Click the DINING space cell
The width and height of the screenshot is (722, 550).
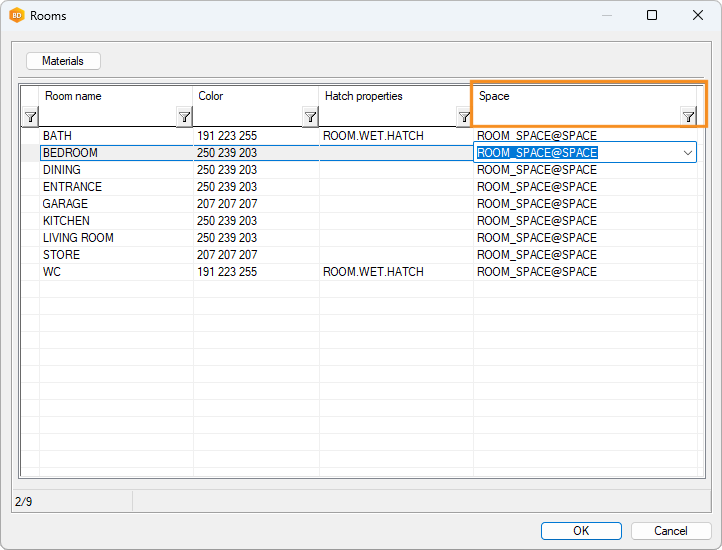coord(537,170)
